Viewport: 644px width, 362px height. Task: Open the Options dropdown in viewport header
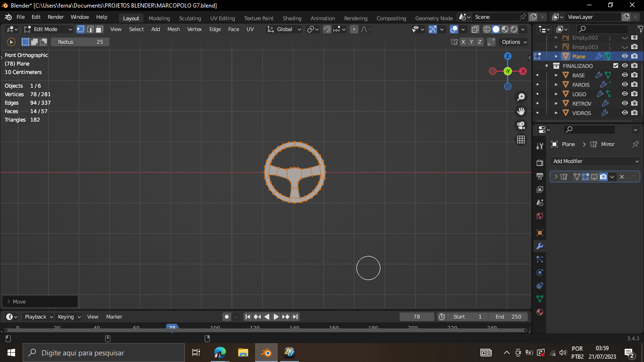(x=514, y=42)
